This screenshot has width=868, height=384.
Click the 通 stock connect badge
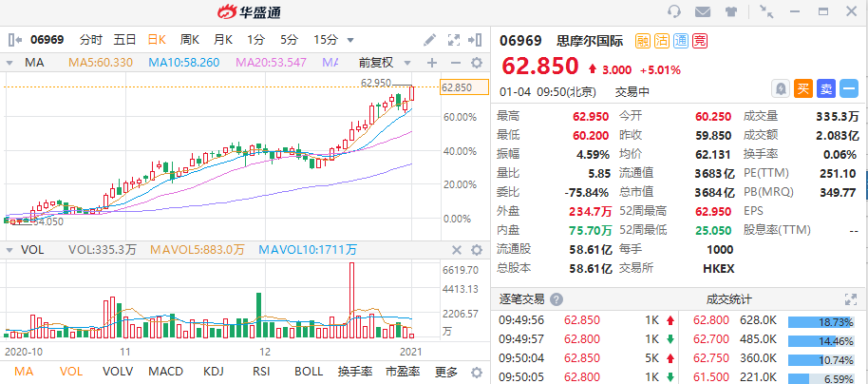(x=681, y=41)
